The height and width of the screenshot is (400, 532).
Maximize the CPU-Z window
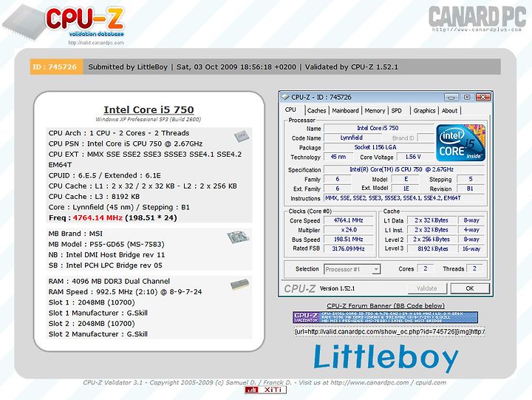pyautogui.click(x=467, y=98)
